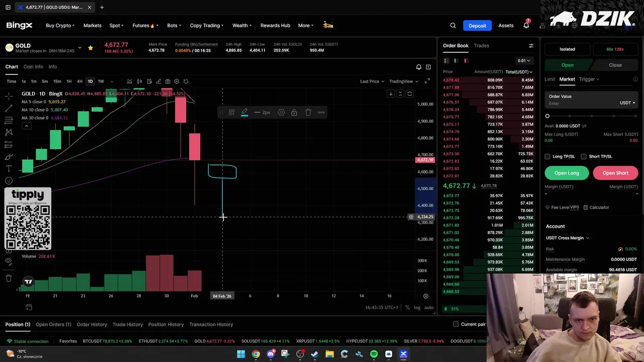
Task: Select the Limit order tab
Action: [550, 79]
